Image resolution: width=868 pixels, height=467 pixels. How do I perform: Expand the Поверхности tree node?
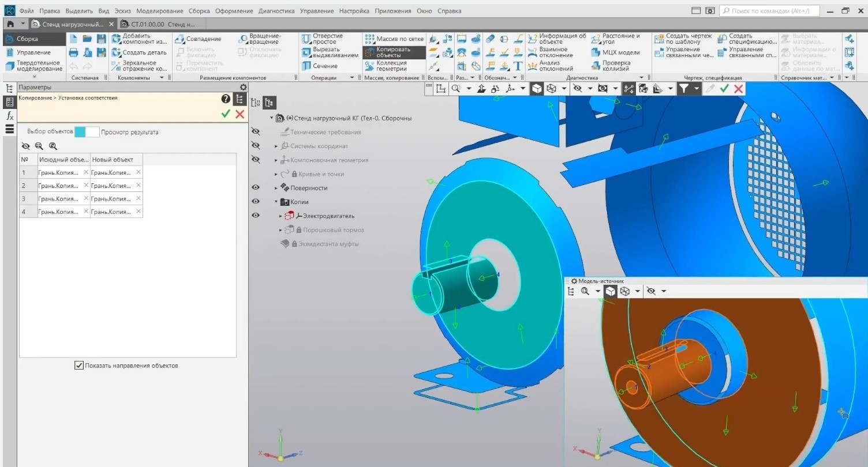tap(276, 188)
